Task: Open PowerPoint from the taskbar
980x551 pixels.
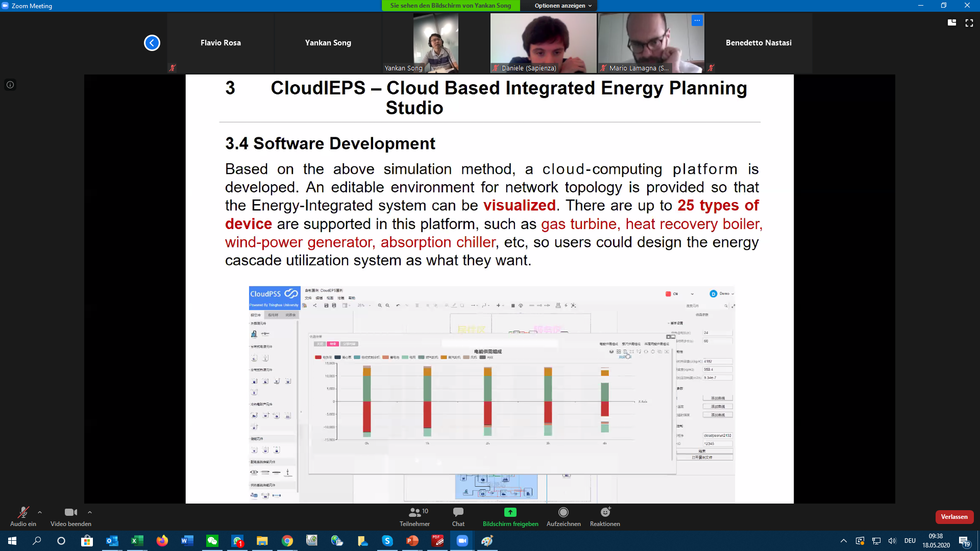Action: point(412,541)
